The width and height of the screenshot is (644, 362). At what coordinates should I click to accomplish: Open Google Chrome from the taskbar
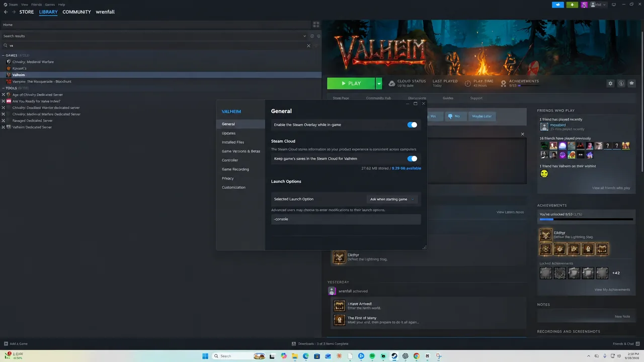click(x=417, y=356)
